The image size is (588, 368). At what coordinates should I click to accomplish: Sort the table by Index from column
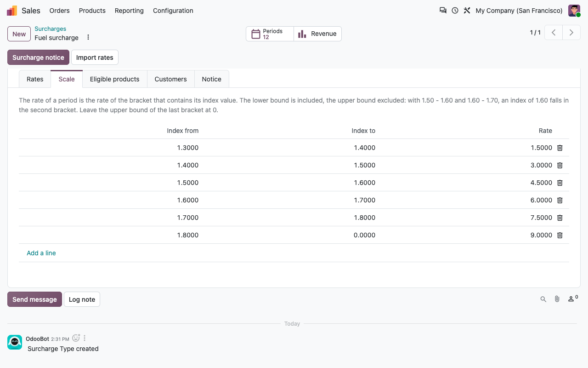[x=183, y=131]
